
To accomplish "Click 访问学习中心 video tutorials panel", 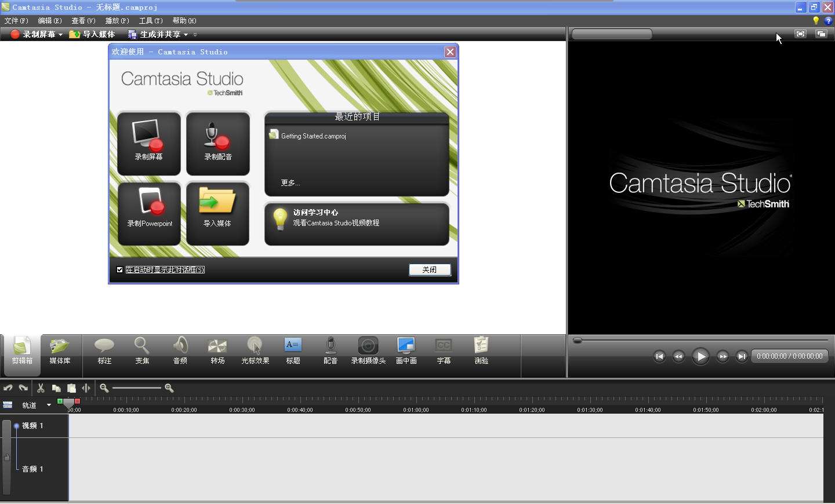I will [x=357, y=224].
